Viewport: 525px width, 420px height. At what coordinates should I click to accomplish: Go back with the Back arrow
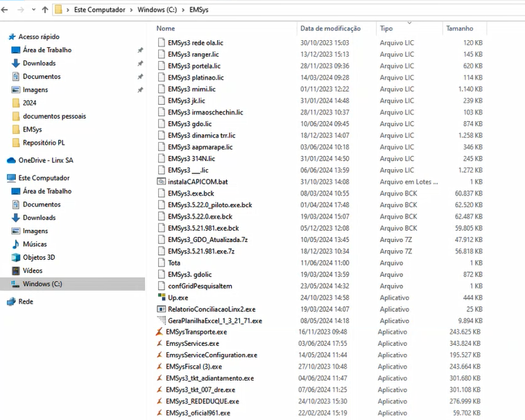[4, 10]
